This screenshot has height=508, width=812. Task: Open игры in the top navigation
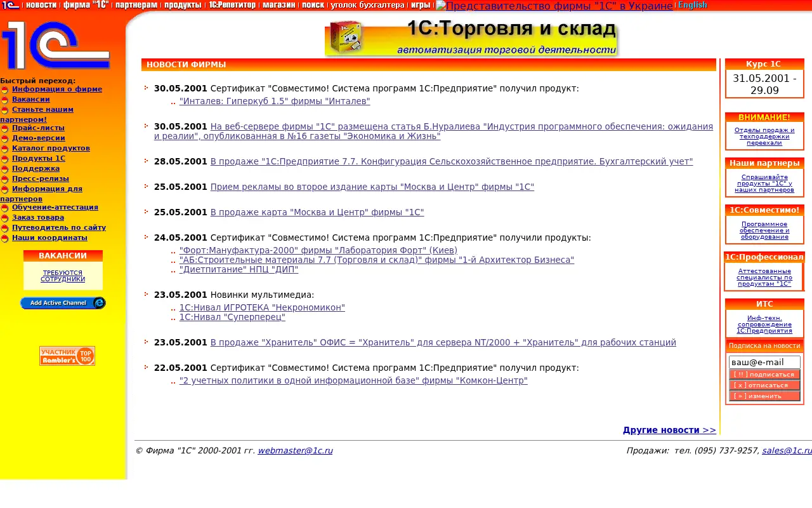tap(421, 5)
